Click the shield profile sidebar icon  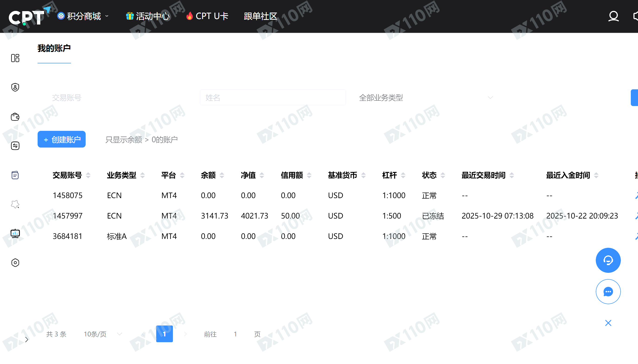[15, 87]
